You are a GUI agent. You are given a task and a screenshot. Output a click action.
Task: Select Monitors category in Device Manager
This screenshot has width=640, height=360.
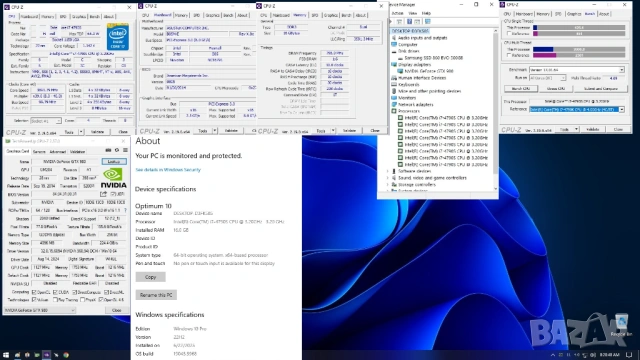(407, 98)
